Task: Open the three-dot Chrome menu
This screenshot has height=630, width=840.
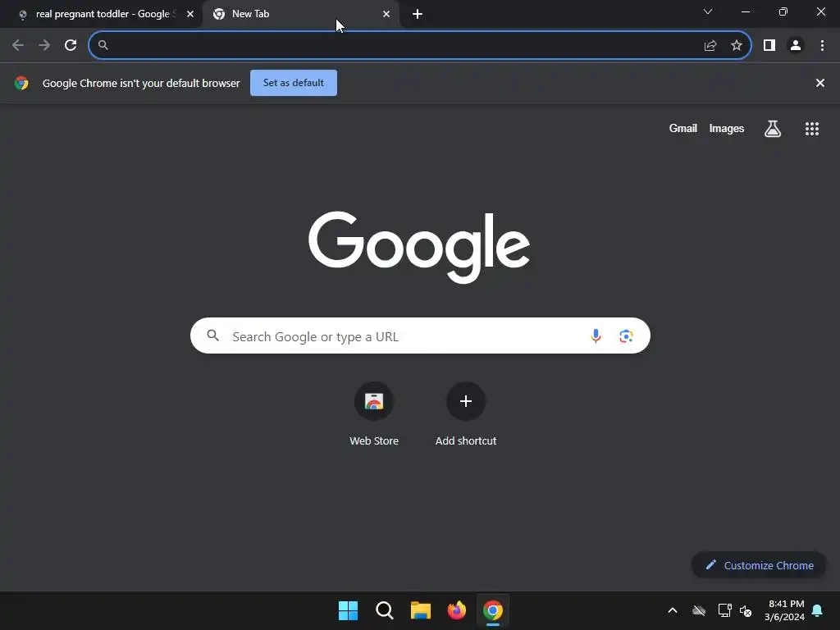Action: (822, 45)
